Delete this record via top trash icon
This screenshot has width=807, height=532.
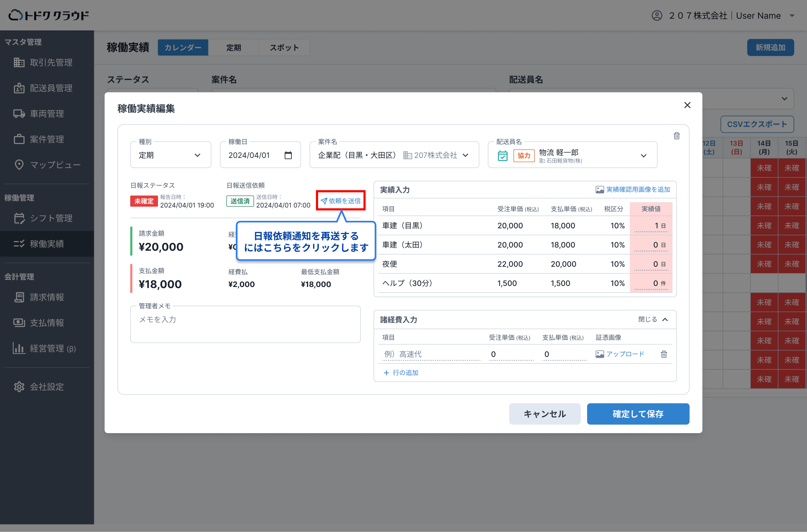point(677,136)
